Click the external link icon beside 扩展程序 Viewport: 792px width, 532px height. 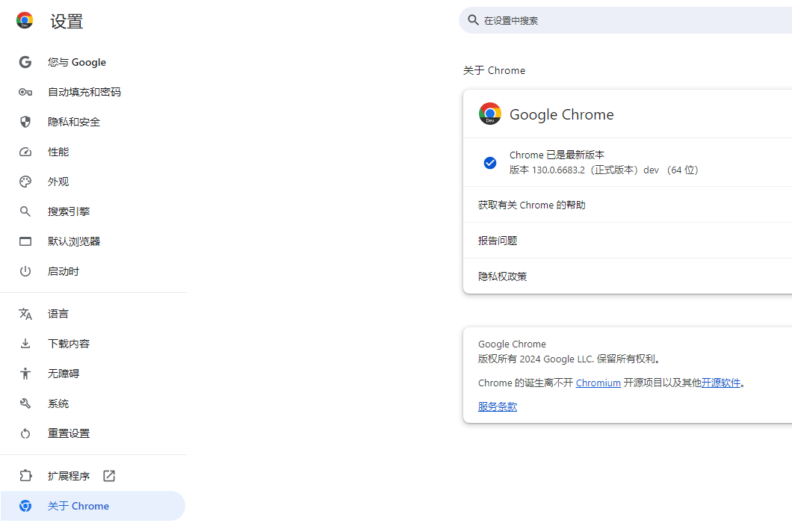pos(109,475)
